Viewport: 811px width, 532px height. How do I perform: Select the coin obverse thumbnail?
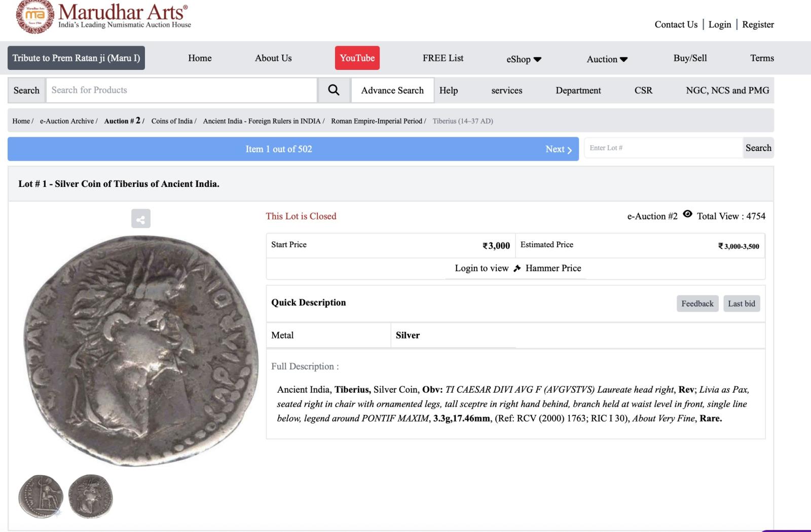91,497
